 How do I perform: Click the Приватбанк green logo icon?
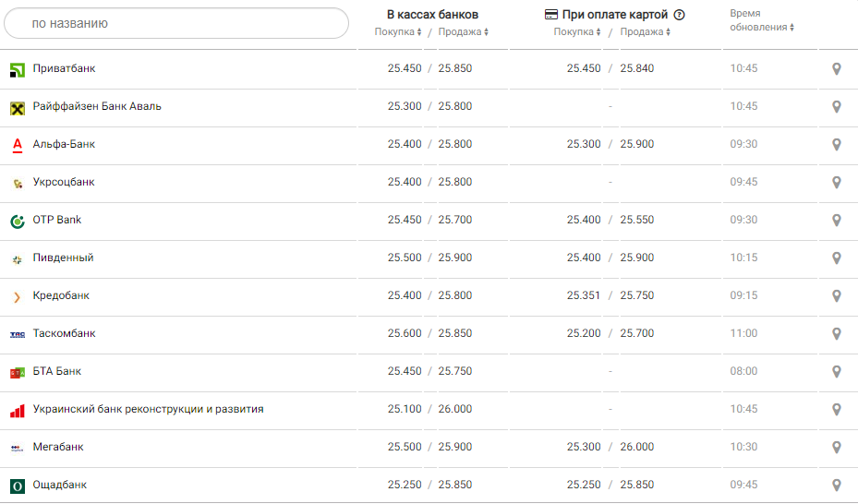(x=17, y=69)
